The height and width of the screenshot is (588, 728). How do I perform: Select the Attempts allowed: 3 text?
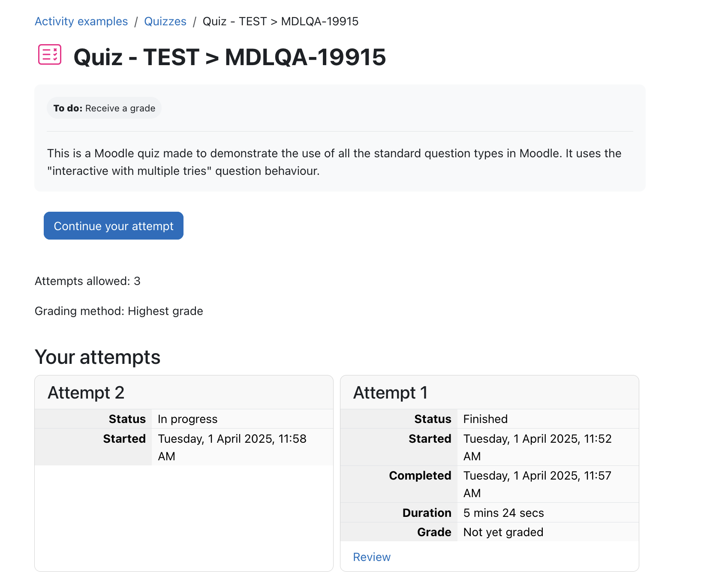click(x=87, y=281)
